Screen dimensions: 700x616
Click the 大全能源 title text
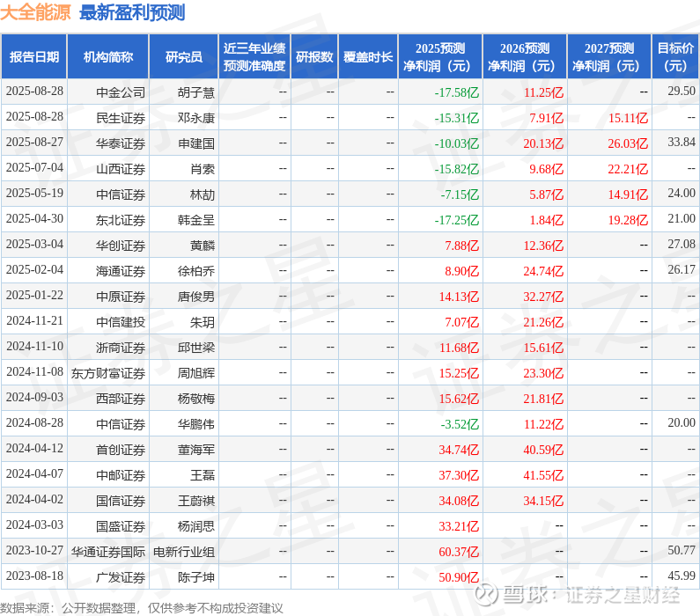pos(35,12)
